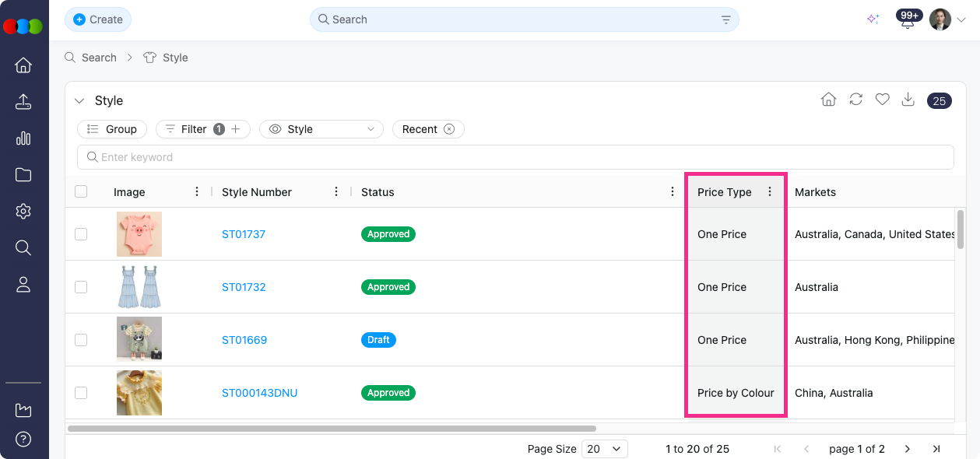Click the home icon in Style panel
The width and height of the screenshot is (980, 459).
[829, 100]
